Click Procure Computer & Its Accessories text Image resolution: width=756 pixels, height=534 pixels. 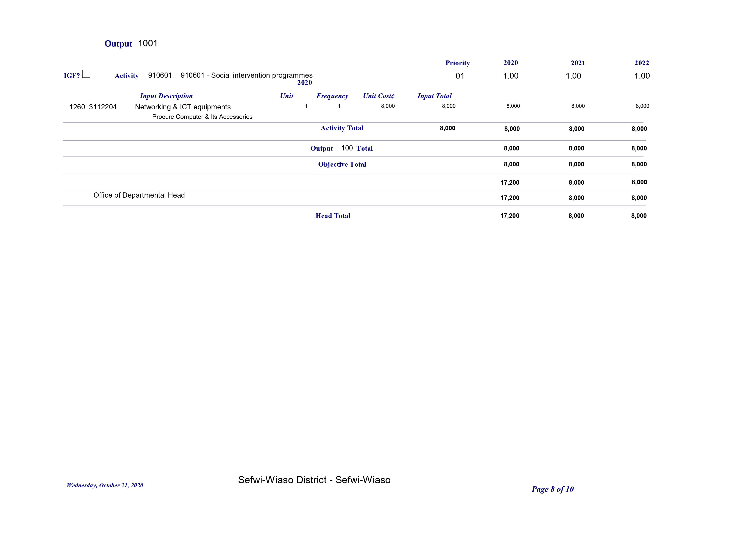(x=202, y=117)
